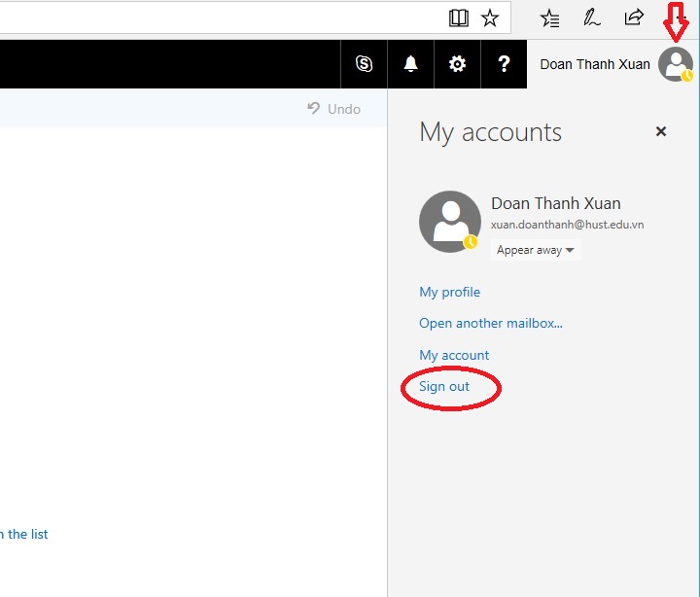Image resolution: width=700 pixels, height=597 pixels.
Task: Toggle browser reading view book icon
Action: (x=459, y=18)
